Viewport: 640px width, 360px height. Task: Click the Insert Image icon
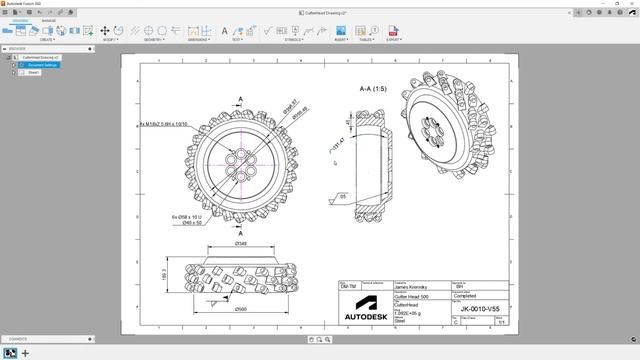pos(341,31)
